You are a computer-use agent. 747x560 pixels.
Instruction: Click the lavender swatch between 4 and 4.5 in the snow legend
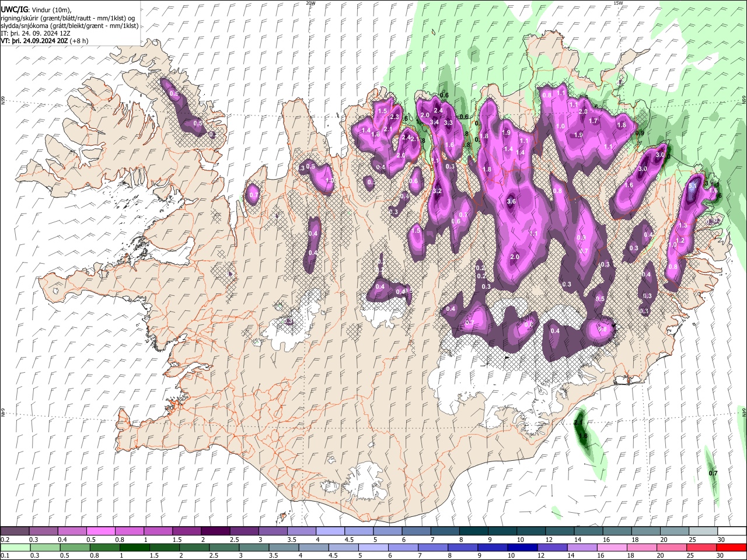click(x=330, y=531)
